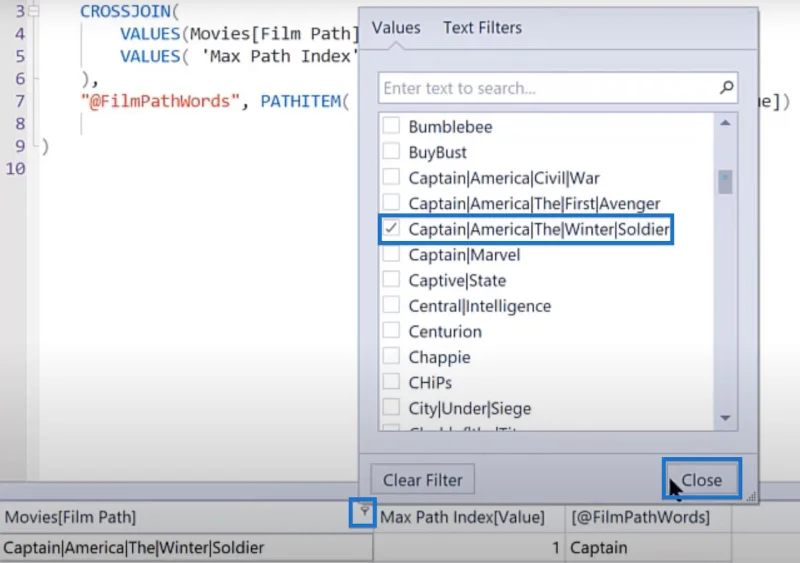Click VALUES keyword on line 5
800x563 pixels.
[150, 56]
